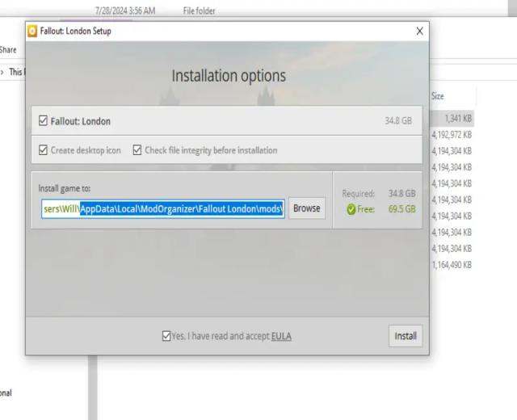Open the EULA link
This screenshot has width=517, height=420.
(281, 336)
